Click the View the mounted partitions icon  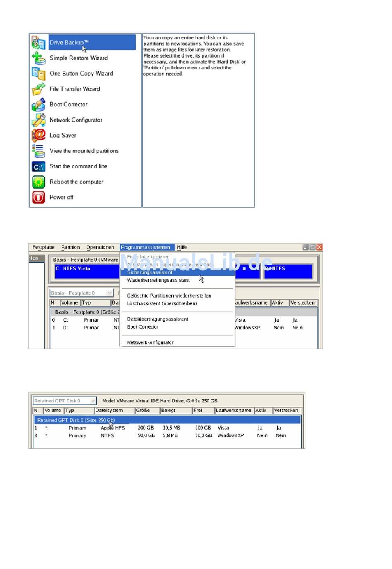[x=38, y=151]
